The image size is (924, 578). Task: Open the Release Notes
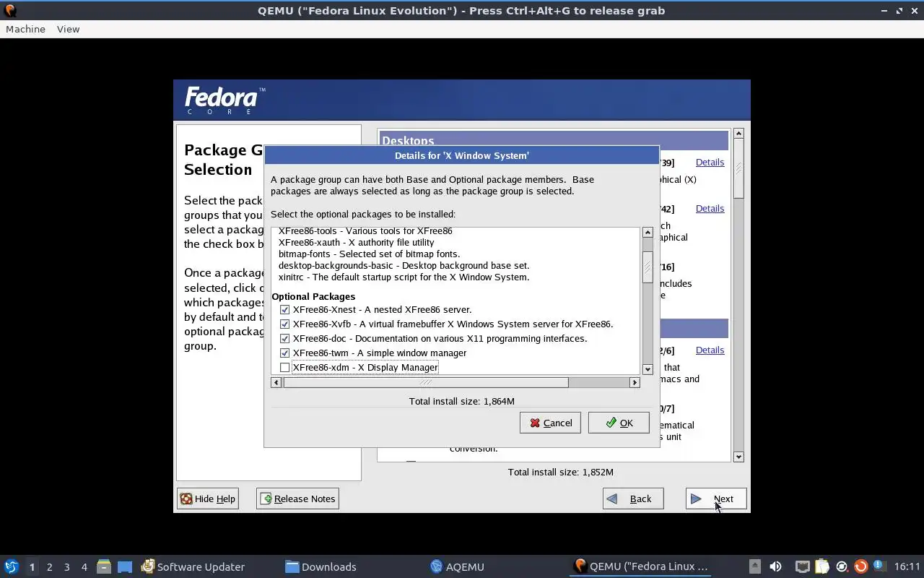[x=297, y=499]
